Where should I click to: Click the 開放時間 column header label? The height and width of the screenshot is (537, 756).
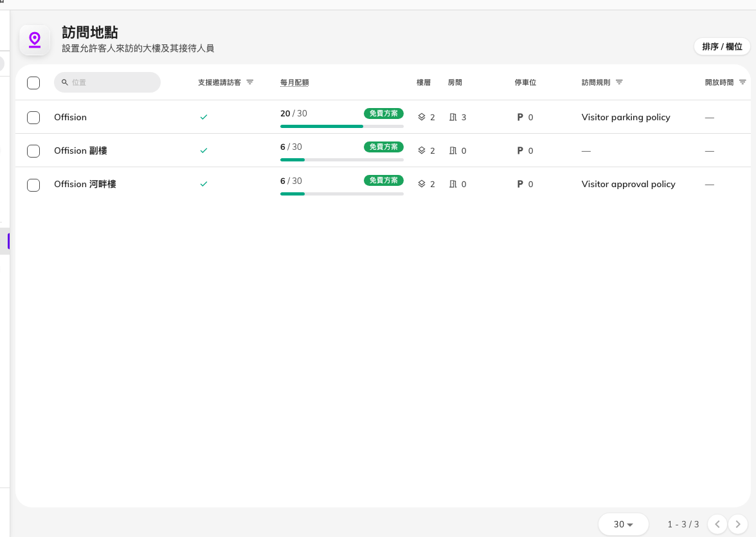click(x=719, y=82)
